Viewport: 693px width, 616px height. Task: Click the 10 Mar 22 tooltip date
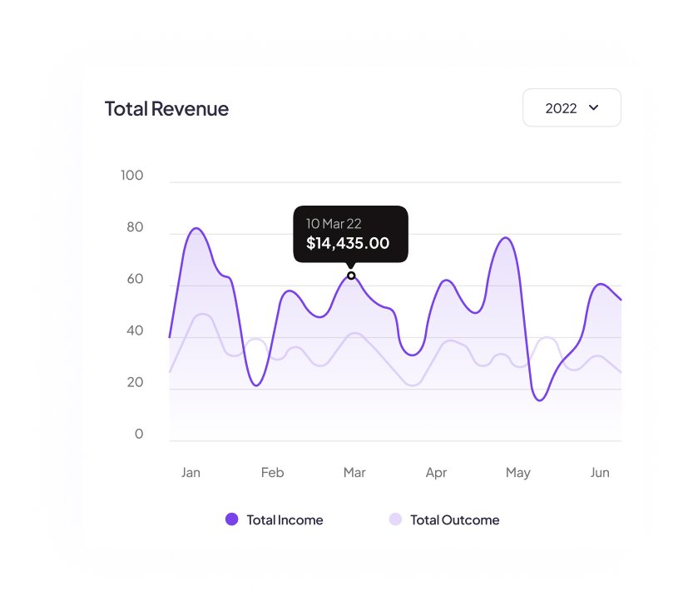[334, 223]
